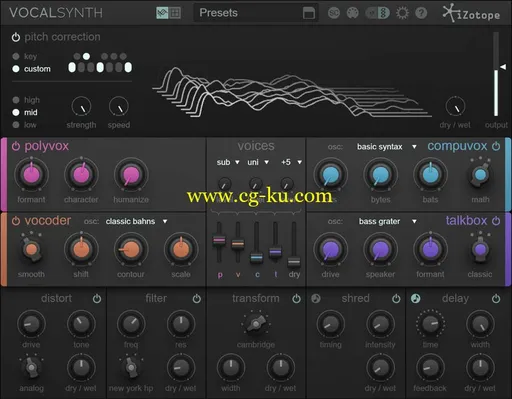
Task: Click the vocoder v level fader
Action: tap(238, 243)
